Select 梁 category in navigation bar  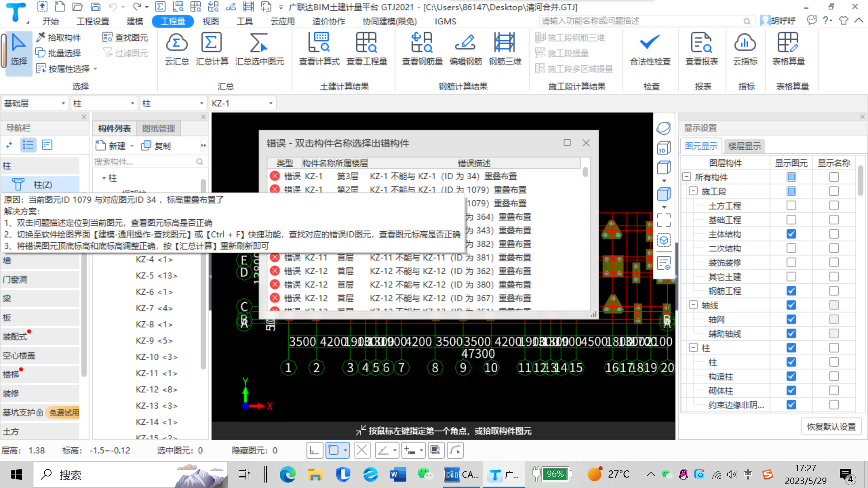point(41,298)
